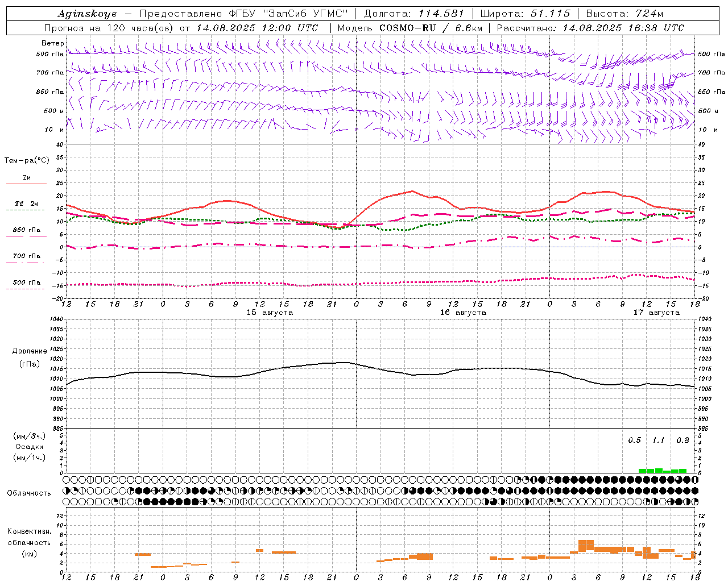Click the 15 августа date label

tap(270, 313)
